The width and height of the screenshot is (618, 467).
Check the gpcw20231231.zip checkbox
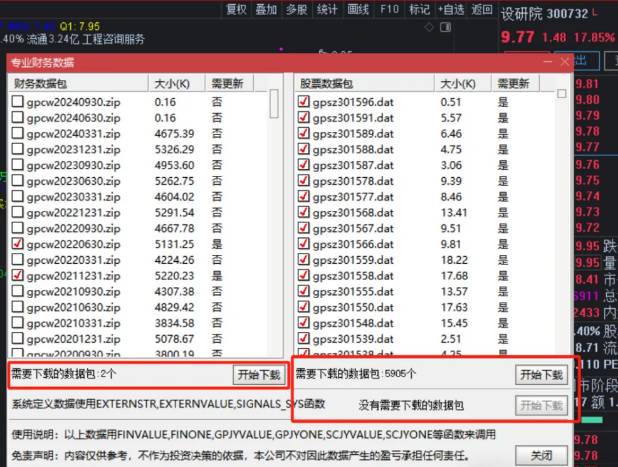(x=17, y=149)
